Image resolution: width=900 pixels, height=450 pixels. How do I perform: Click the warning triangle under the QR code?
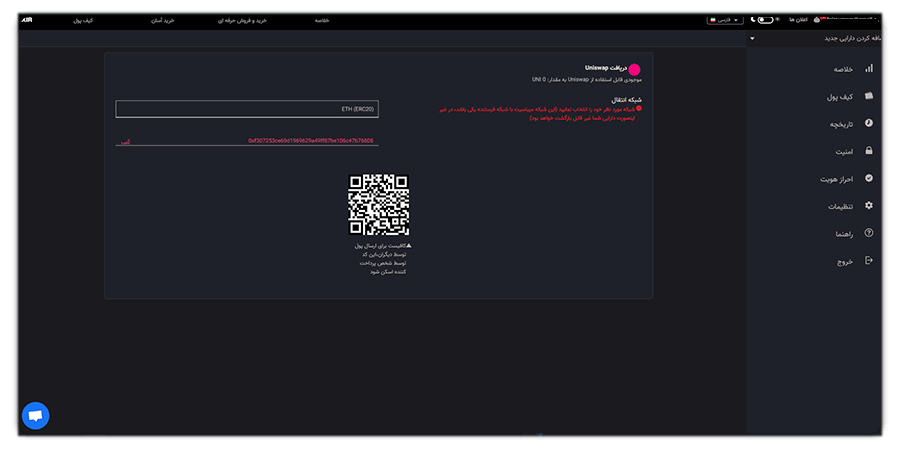coord(408,245)
